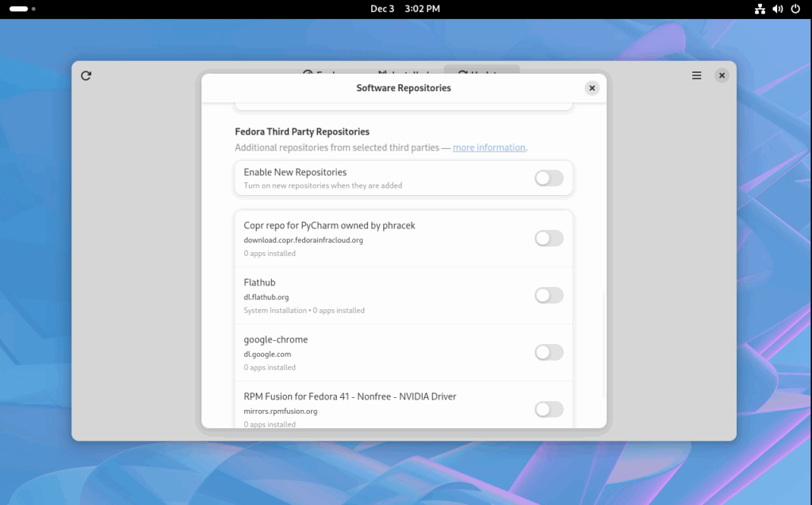812x505 pixels.
Task: Open the calendar via Dec 3 3:02 PM clock
Action: click(405, 9)
